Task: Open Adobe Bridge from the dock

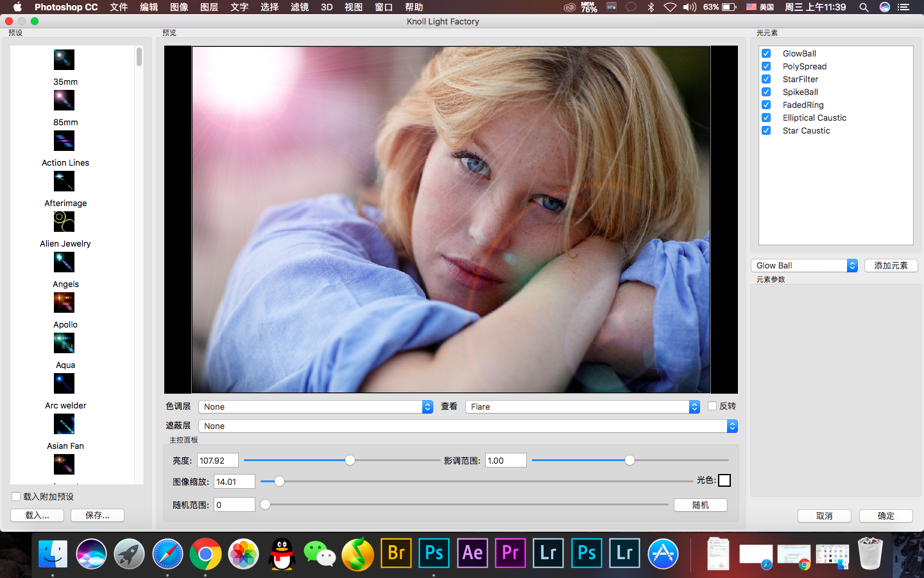Action: 396,554
